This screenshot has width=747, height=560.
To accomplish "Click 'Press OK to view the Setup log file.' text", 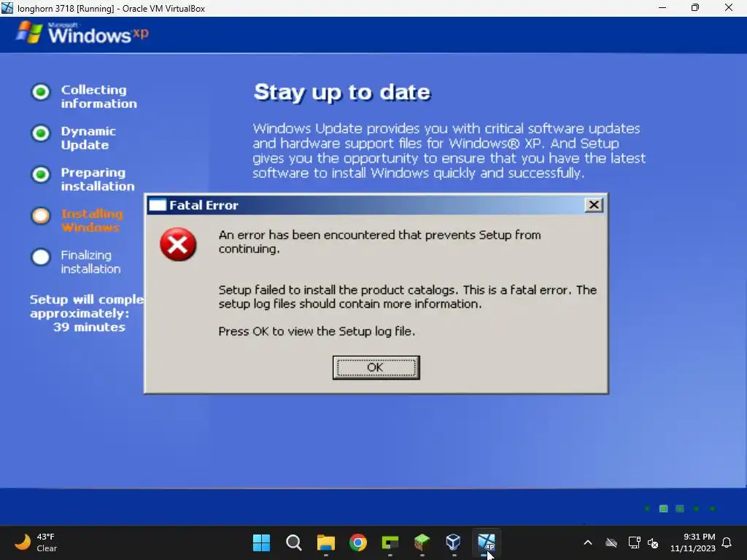I will click(317, 332).
